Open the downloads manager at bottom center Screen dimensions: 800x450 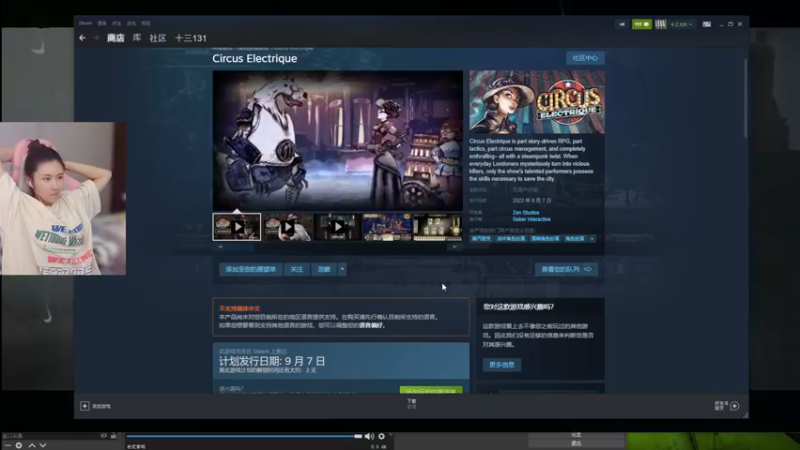click(x=412, y=404)
